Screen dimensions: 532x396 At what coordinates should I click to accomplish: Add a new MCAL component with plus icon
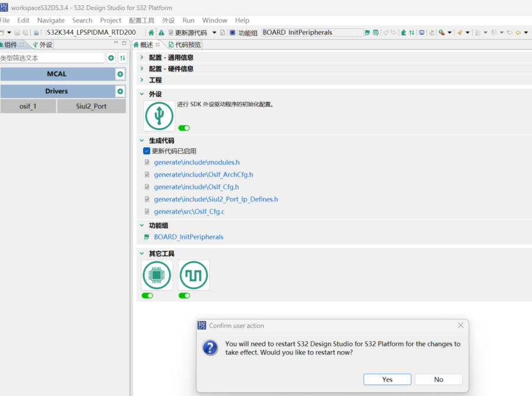click(120, 74)
